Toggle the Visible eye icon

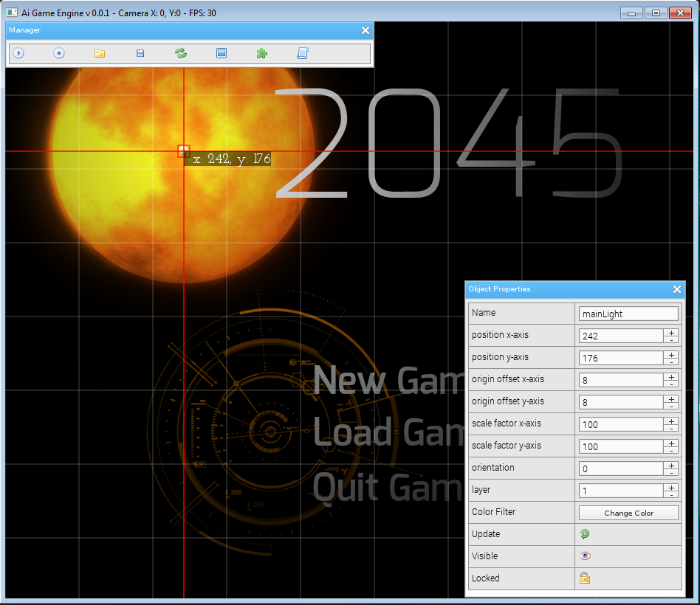pyautogui.click(x=585, y=556)
